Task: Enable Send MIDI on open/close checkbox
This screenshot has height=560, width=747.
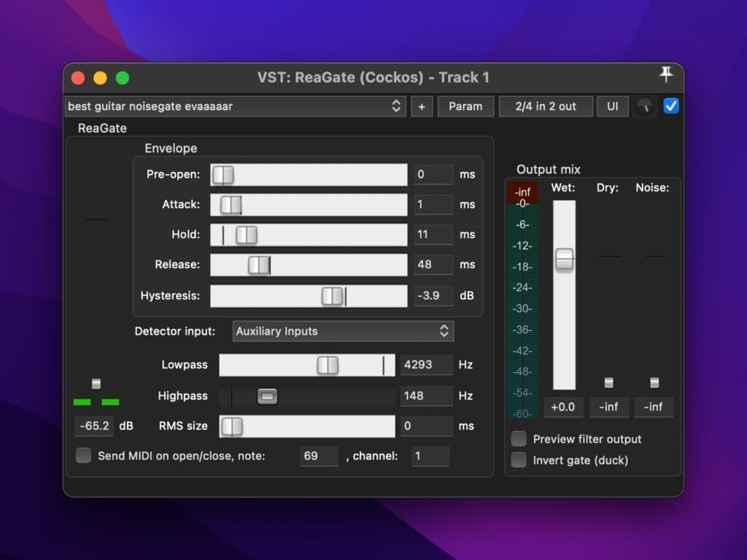Action: [x=83, y=455]
